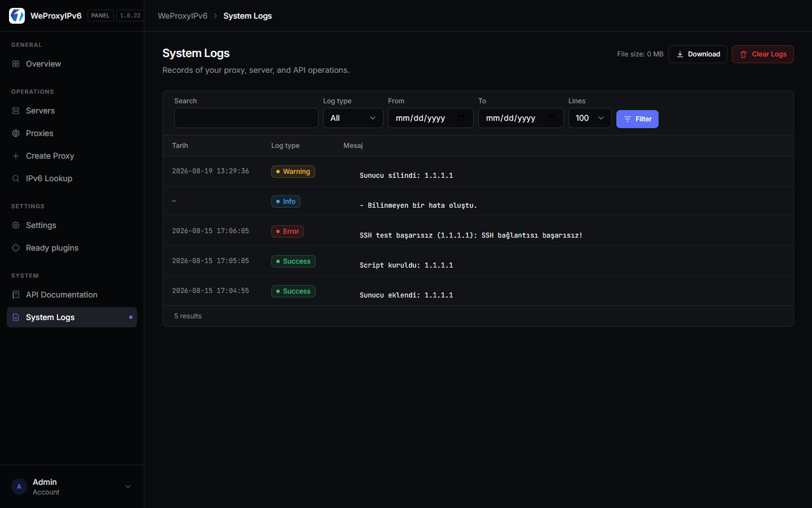812x508 pixels.
Task: Open the Overview page
Action: click(x=72, y=64)
